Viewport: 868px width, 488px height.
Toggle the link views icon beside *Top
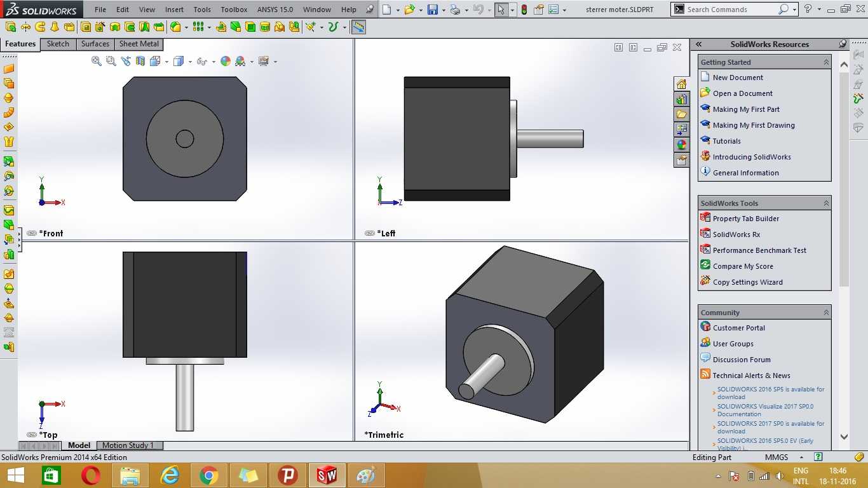(x=32, y=435)
